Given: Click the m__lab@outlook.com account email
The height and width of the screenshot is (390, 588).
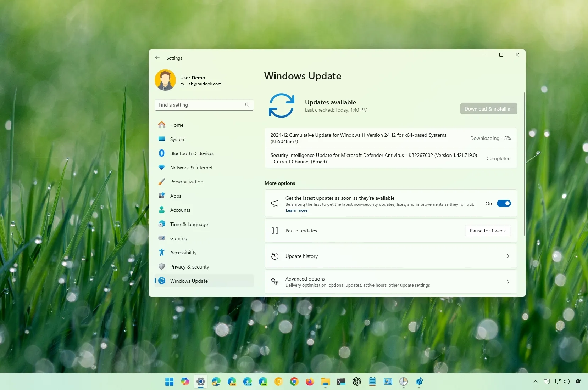Looking at the screenshot, I should coord(201,84).
